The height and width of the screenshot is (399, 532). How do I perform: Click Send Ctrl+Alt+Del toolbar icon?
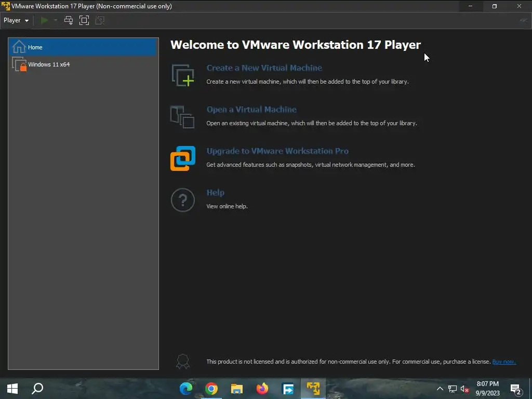[x=69, y=20]
